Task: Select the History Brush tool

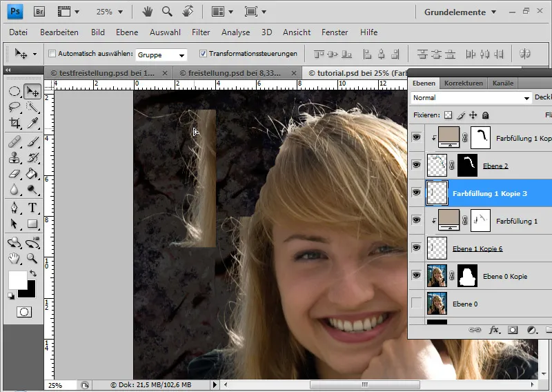Action: click(x=32, y=157)
